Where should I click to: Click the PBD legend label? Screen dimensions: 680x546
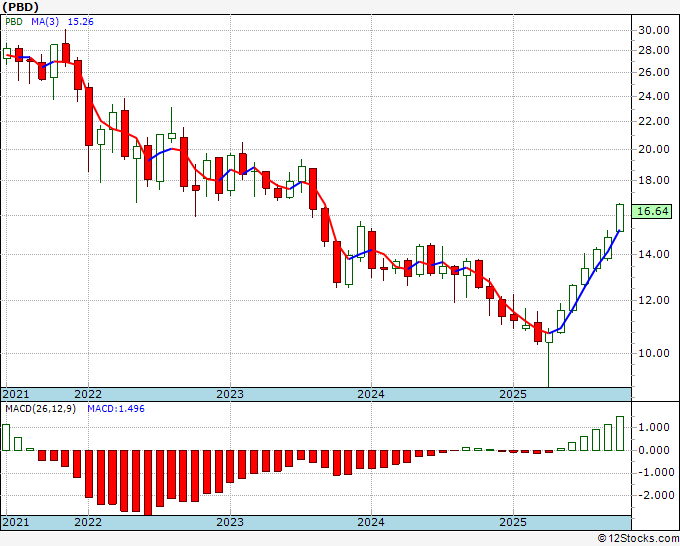[14, 22]
